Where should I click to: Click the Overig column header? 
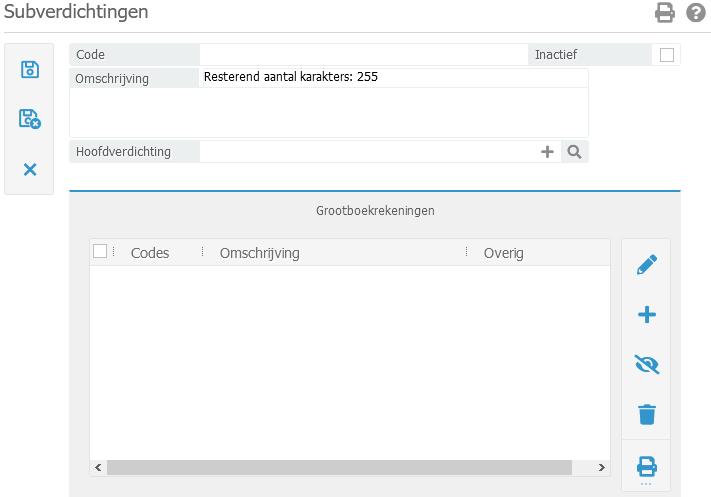click(504, 253)
